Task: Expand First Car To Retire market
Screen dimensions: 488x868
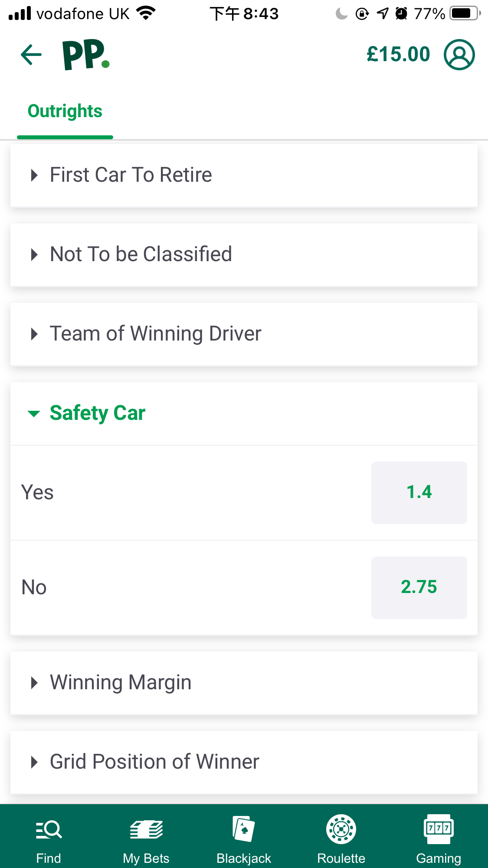Action: click(x=244, y=175)
